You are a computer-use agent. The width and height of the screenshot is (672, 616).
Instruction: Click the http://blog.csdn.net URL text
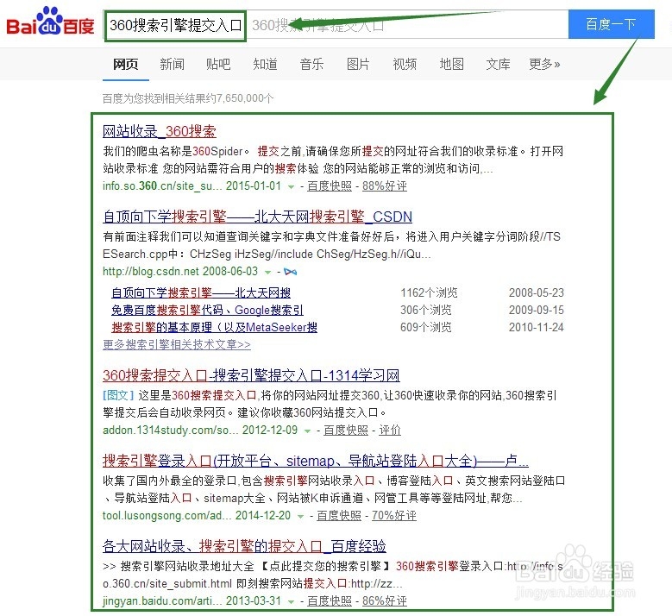151,272
